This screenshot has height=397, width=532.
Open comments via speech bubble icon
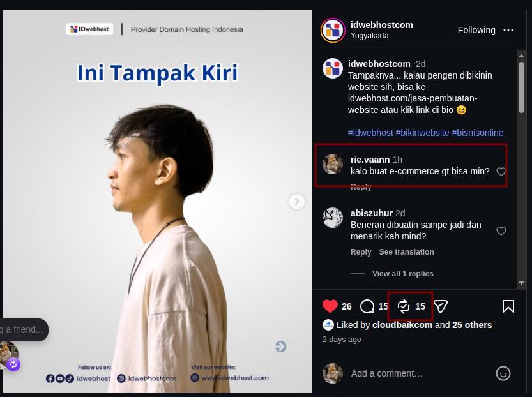coord(367,306)
